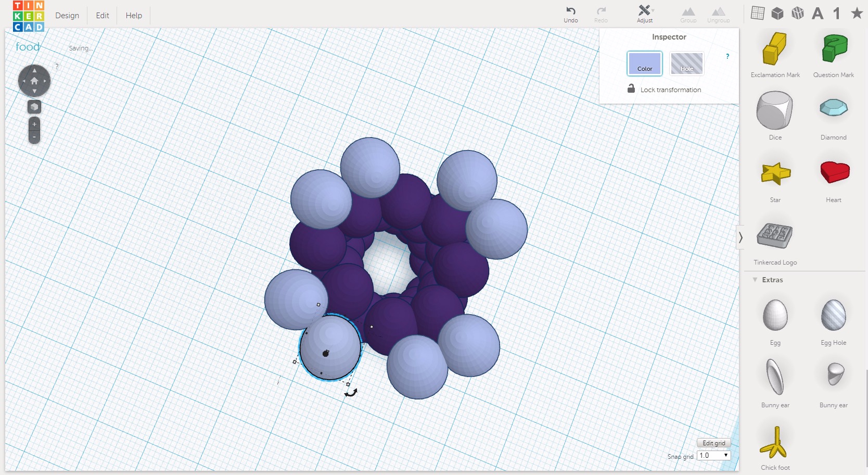This screenshot has height=475, width=868.
Task: Open the numbers category 1 icon
Action: point(837,13)
